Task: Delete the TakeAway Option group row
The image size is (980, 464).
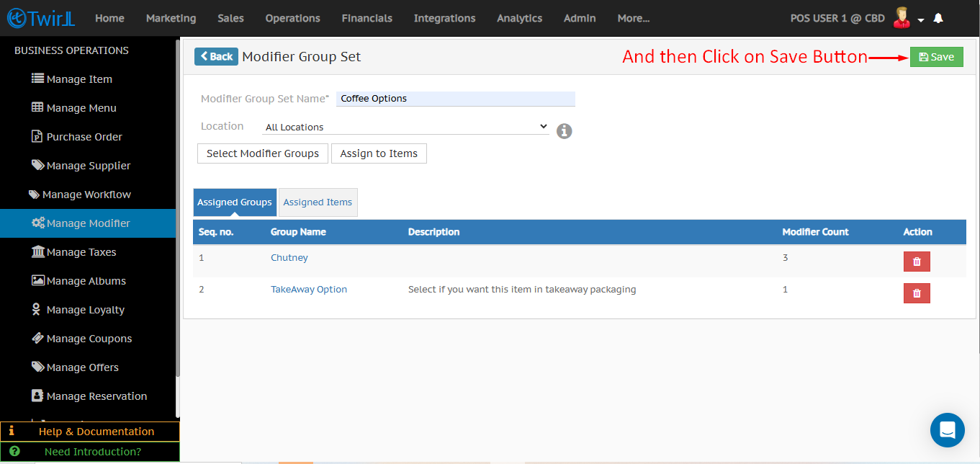Action: 916,293
